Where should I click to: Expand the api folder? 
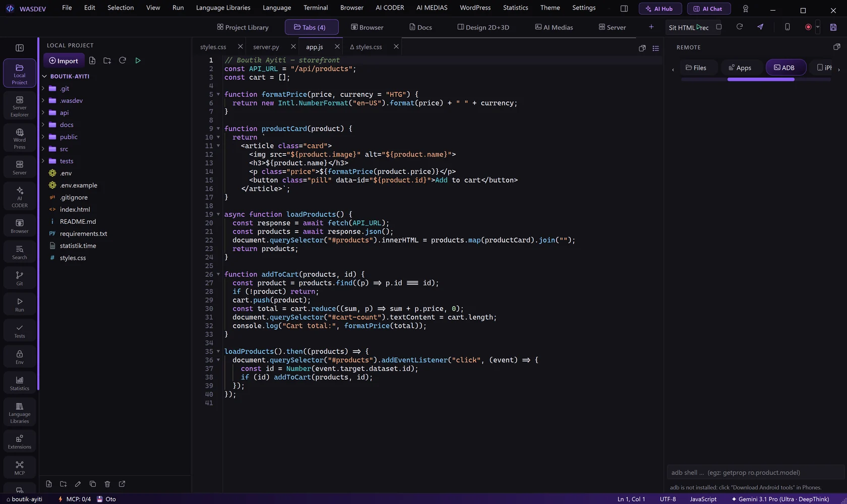point(43,112)
